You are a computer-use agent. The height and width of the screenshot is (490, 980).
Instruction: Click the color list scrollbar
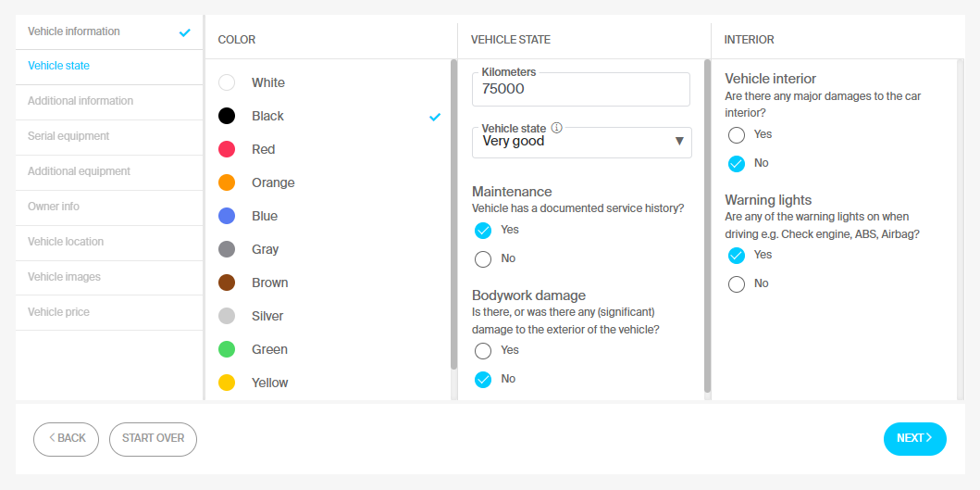point(453,214)
